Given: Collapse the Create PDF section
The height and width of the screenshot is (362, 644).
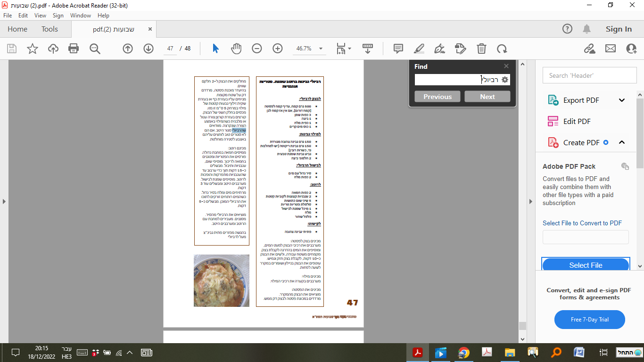Looking at the screenshot, I should point(621,142).
